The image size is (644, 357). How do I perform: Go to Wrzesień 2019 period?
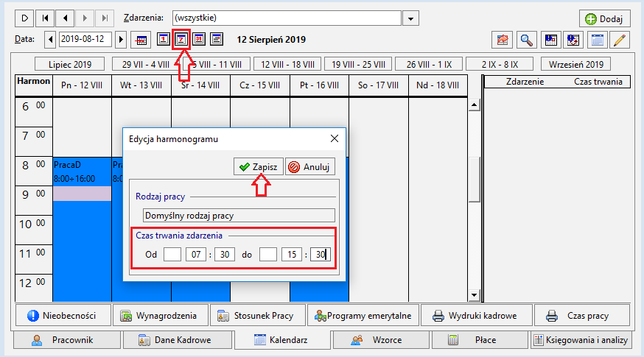(575, 65)
